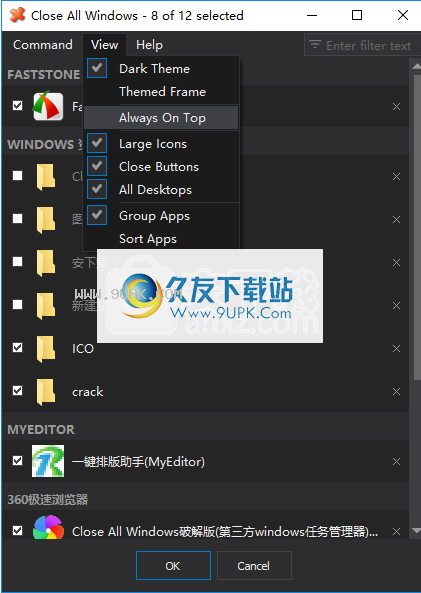The image size is (421, 593).
Task: Toggle the MyEditor row checkbox
Action: click(17, 460)
